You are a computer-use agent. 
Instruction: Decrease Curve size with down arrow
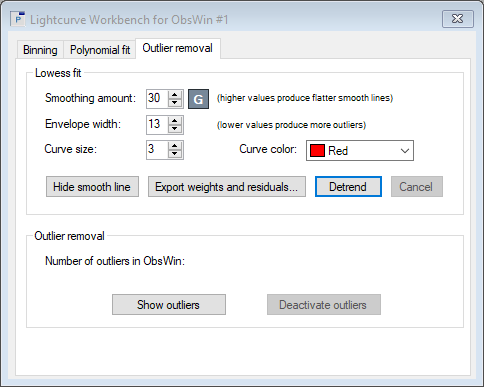(175, 154)
